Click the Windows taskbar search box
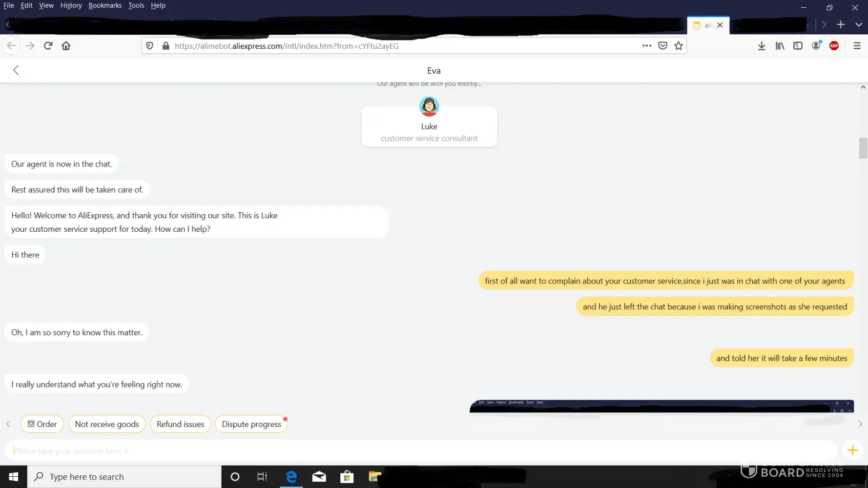The height and width of the screenshot is (488, 868). [x=124, y=477]
